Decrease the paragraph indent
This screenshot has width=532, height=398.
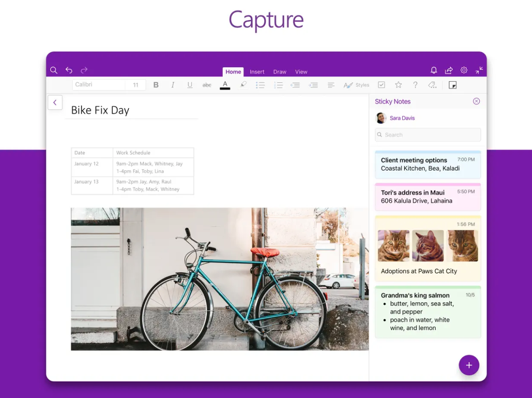295,85
